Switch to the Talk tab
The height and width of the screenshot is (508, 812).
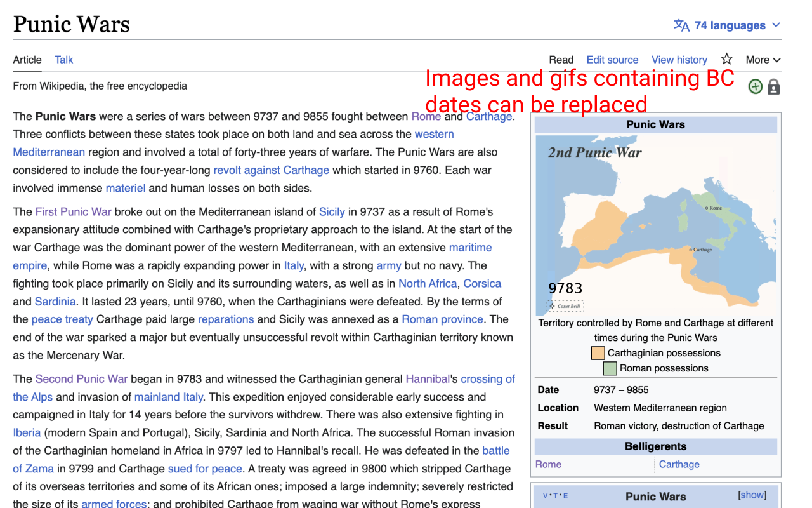[63, 59]
